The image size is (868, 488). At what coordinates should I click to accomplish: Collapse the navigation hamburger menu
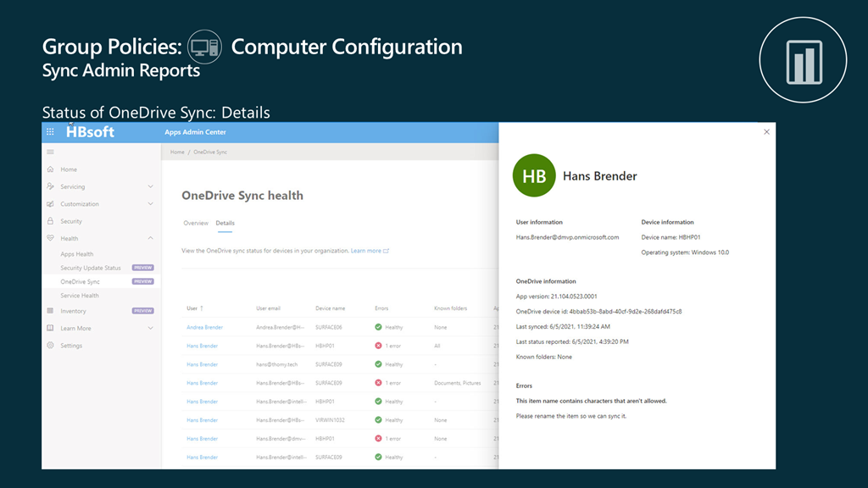[x=50, y=152]
